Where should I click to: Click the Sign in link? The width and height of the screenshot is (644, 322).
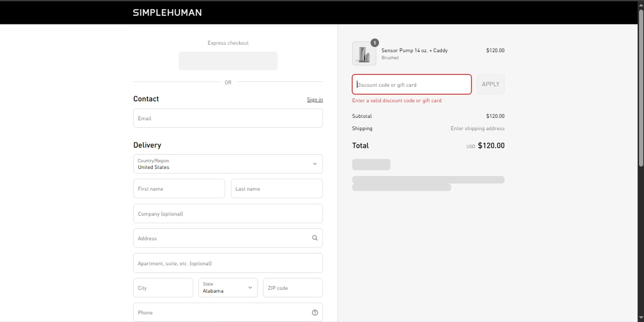315,100
